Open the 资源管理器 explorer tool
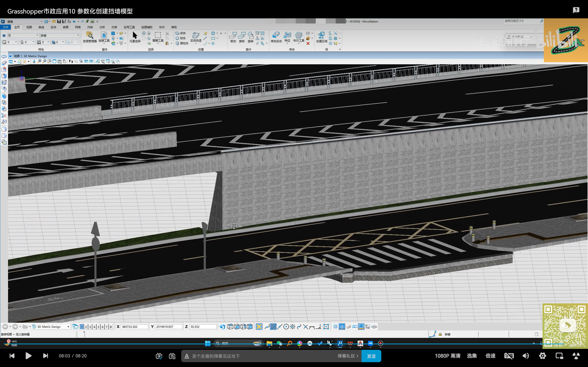The image size is (588, 367). 90,36
